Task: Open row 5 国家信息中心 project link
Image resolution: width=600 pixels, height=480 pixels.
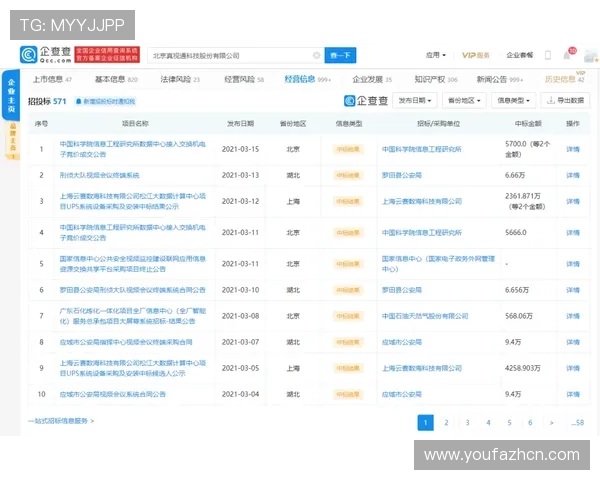Action: coord(133,264)
